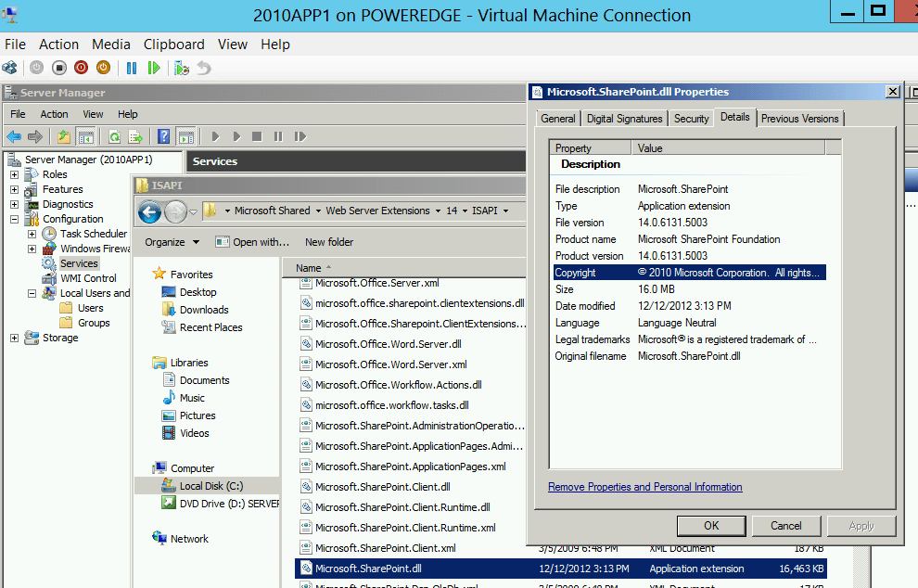Select Services node in Server Manager tree

(x=79, y=263)
